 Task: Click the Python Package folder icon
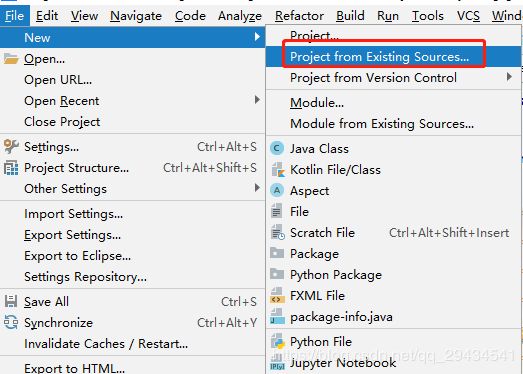click(277, 274)
